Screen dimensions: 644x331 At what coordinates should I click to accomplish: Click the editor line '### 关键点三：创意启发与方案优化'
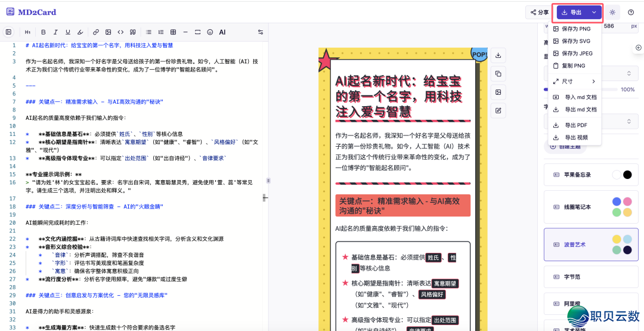click(97, 295)
